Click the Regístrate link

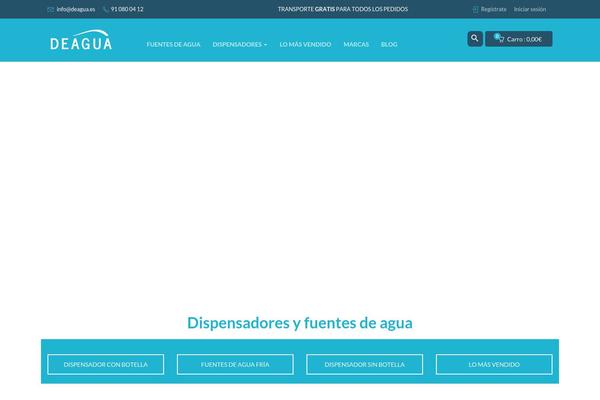[494, 10]
